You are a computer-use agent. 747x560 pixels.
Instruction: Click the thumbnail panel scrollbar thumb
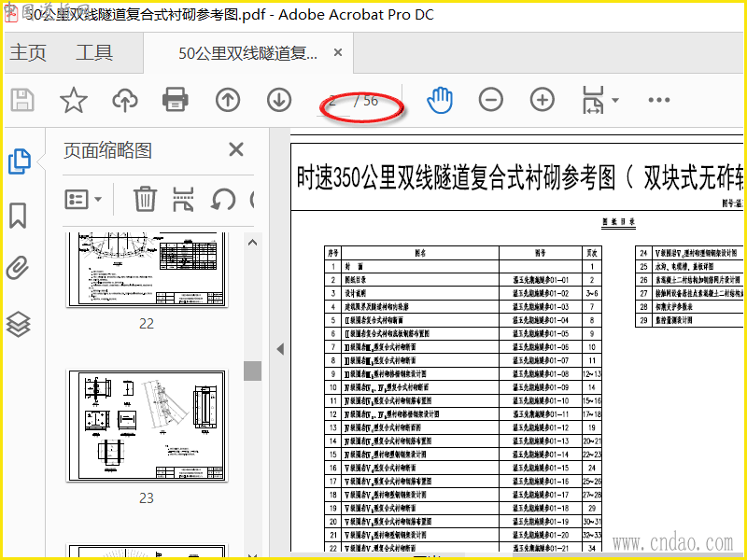click(252, 371)
